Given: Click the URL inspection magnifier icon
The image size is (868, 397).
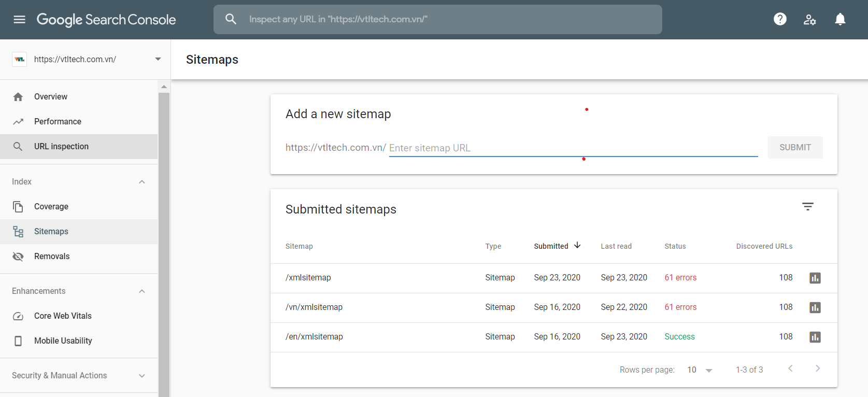Looking at the screenshot, I should [x=18, y=147].
